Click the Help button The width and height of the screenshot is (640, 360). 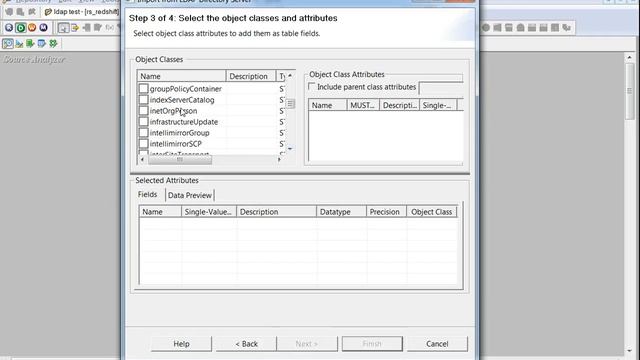point(181,344)
